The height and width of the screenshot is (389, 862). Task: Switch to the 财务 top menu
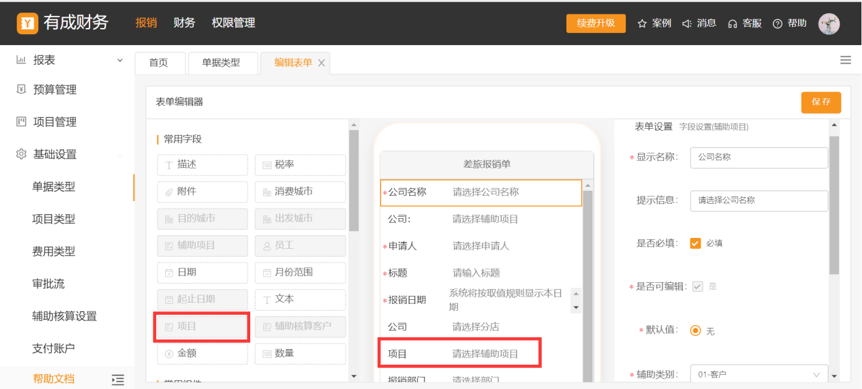[x=184, y=23]
